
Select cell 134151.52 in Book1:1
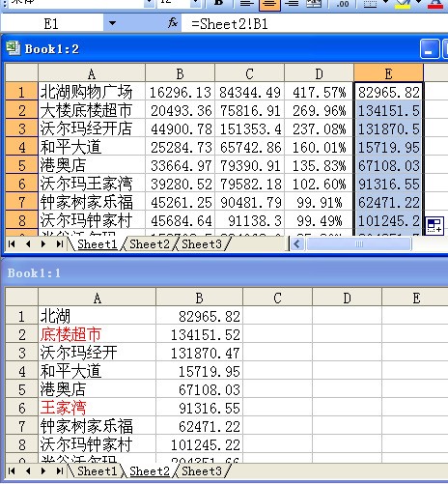click(199, 334)
